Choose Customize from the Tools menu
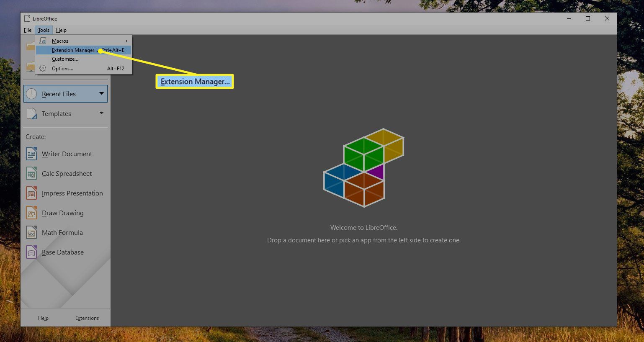Viewport: 644px width, 342px height. click(83, 59)
